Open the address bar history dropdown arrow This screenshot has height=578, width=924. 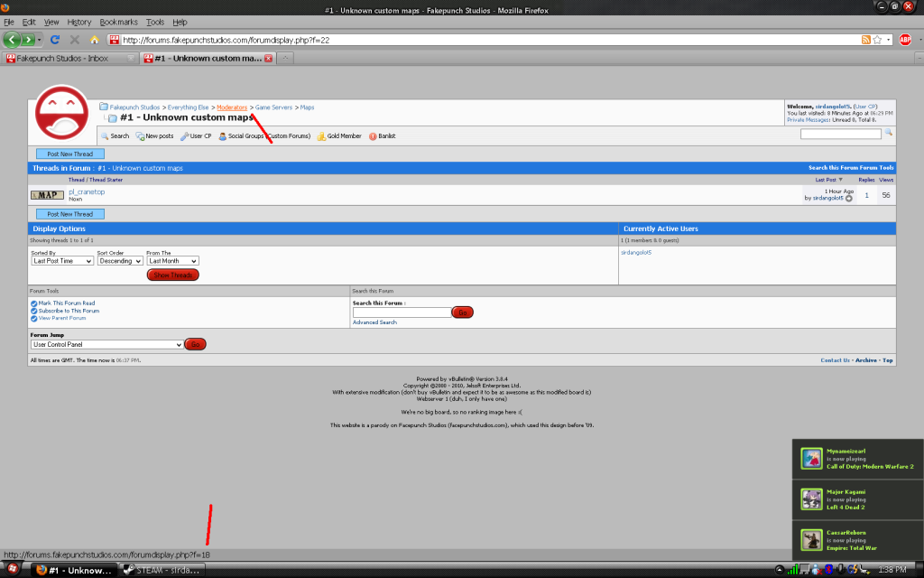[x=888, y=40]
